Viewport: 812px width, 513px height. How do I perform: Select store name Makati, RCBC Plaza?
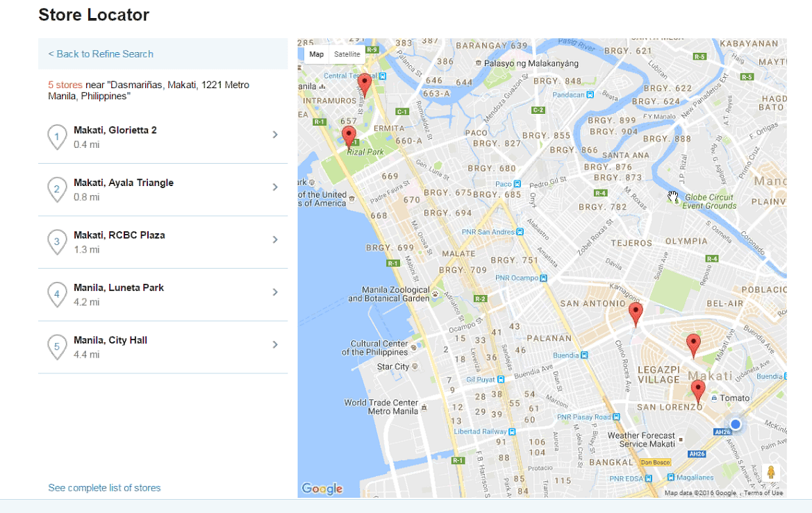point(119,235)
